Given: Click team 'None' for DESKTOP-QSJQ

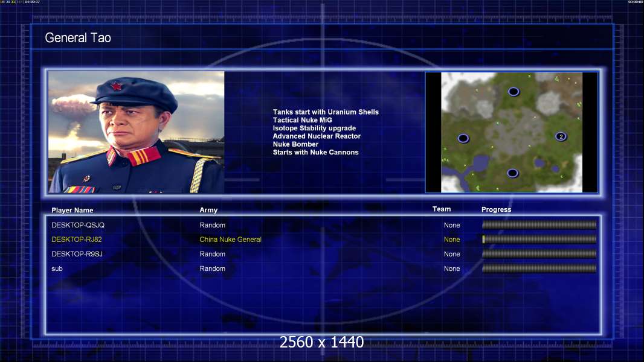Looking at the screenshot, I should (452, 225).
